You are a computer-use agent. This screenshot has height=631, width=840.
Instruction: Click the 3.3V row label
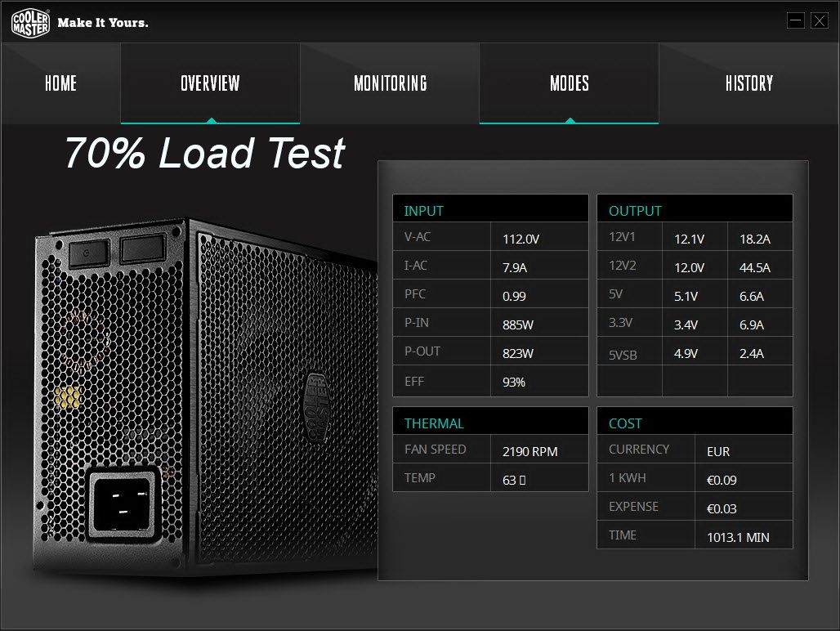[x=620, y=323]
